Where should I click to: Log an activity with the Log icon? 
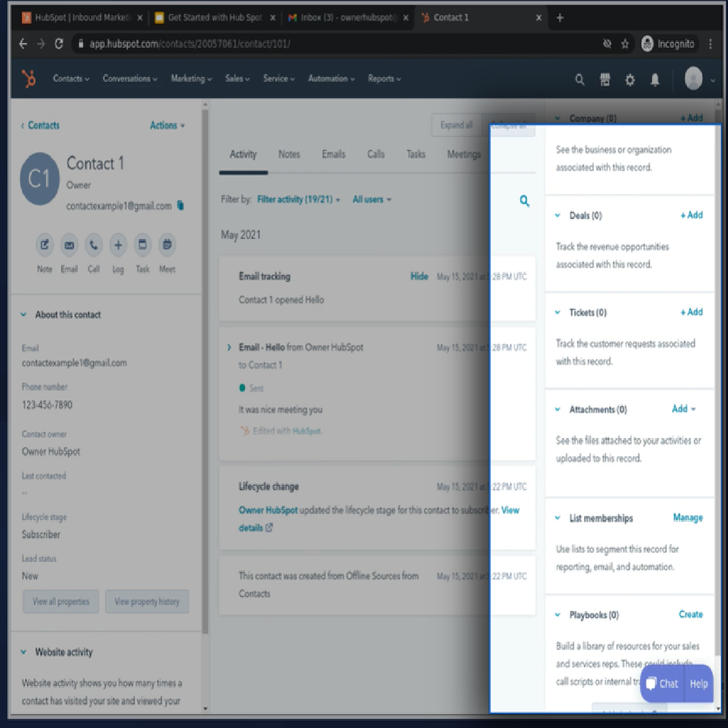118,245
